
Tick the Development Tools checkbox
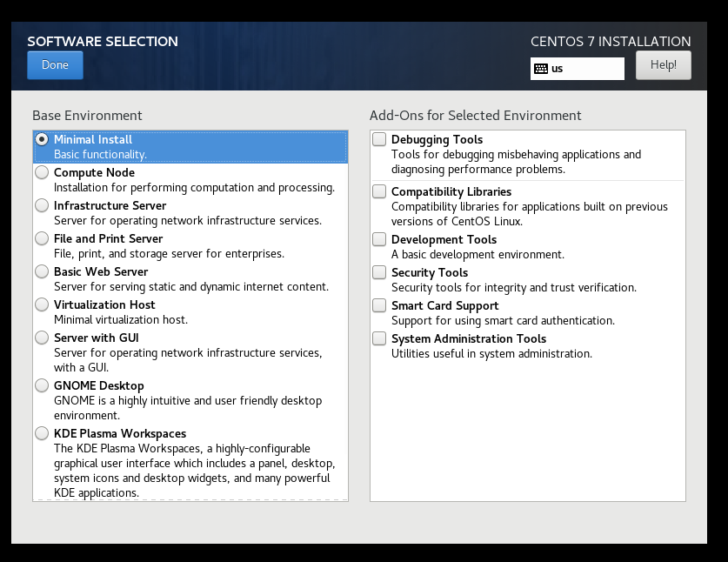[379, 239]
